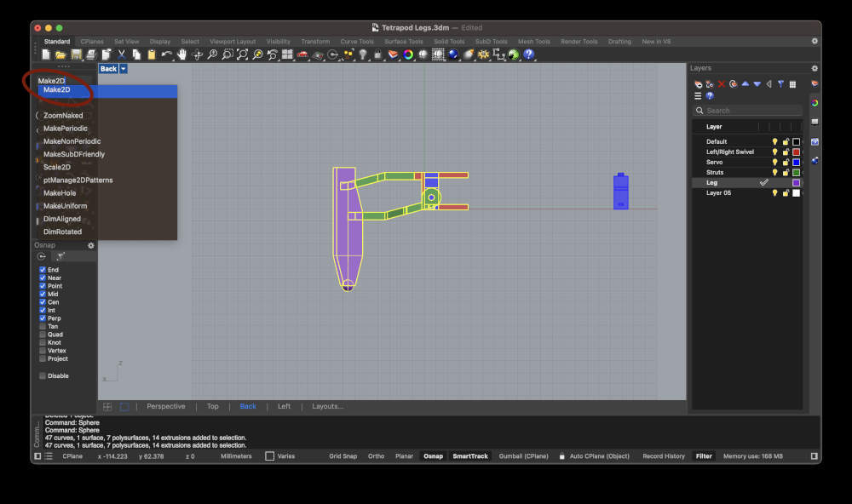
Task: Switch to the Transform toolbar tab
Action: pos(315,42)
